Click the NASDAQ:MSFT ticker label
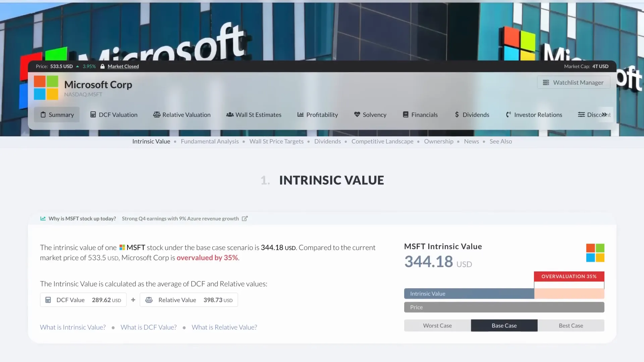644x362 pixels. tap(83, 95)
